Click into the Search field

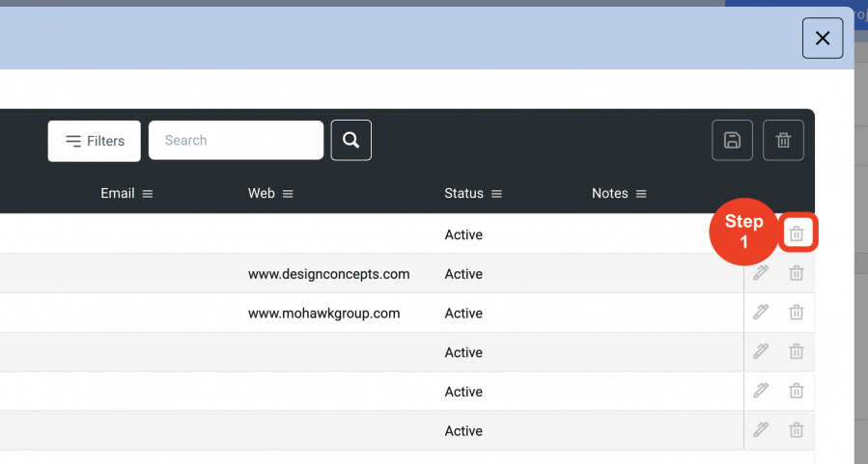[x=236, y=141]
